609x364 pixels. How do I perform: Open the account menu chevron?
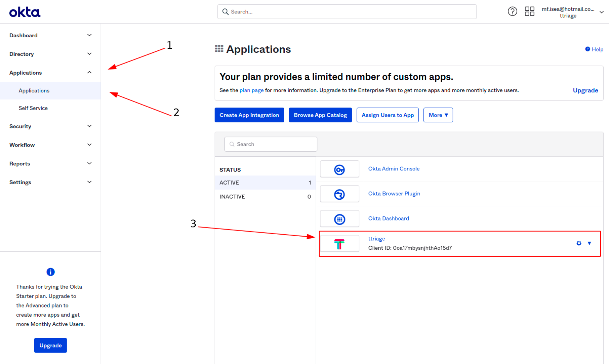tap(601, 12)
